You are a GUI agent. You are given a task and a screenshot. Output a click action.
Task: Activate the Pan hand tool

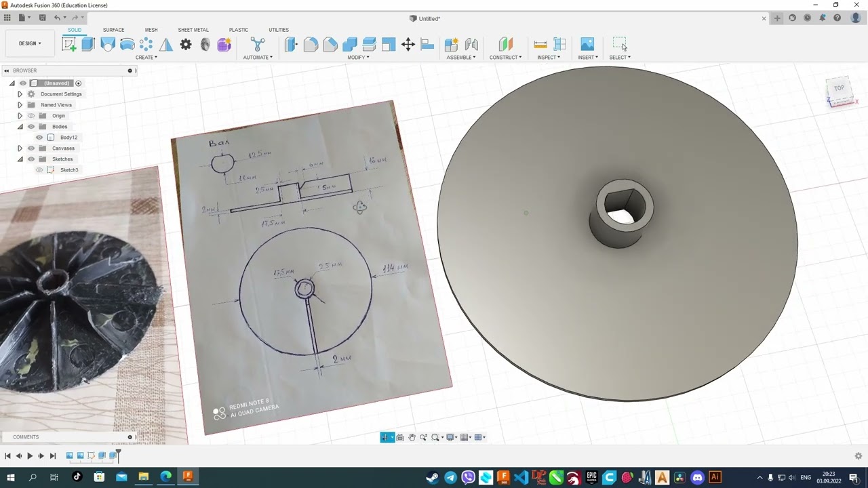[x=412, y=437]
